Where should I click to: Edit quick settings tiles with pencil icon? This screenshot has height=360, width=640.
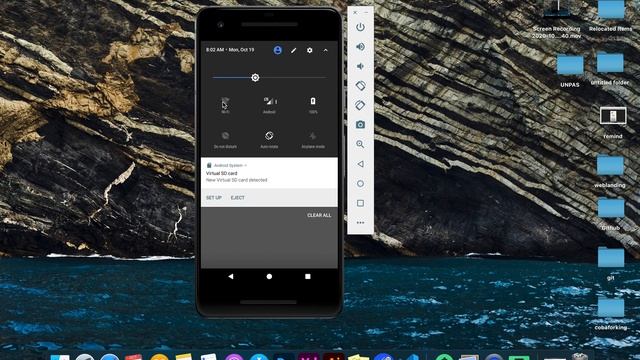click(293, 50)
